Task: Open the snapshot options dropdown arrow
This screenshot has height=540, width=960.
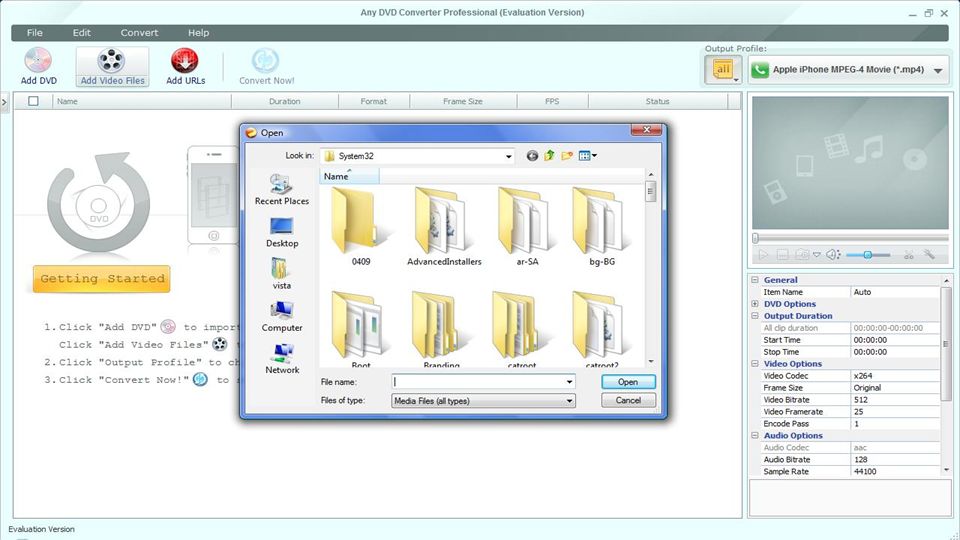Action: [x=817, y=255]
